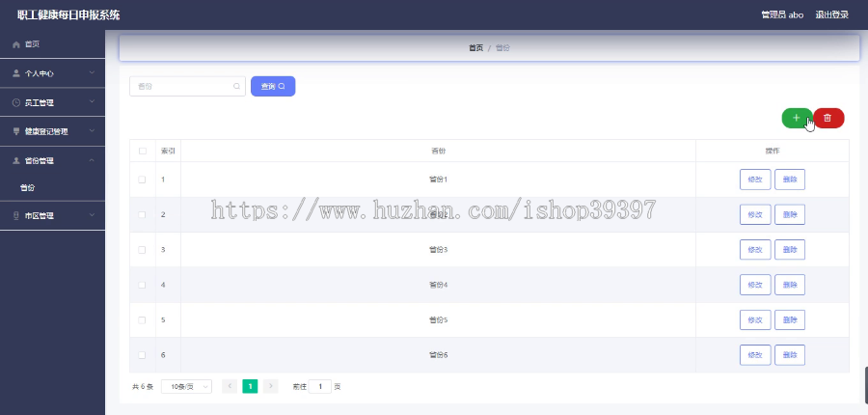This screenshot has height=415, width=868.
Task: Click the 操作 column header
Action: point(773,151)
